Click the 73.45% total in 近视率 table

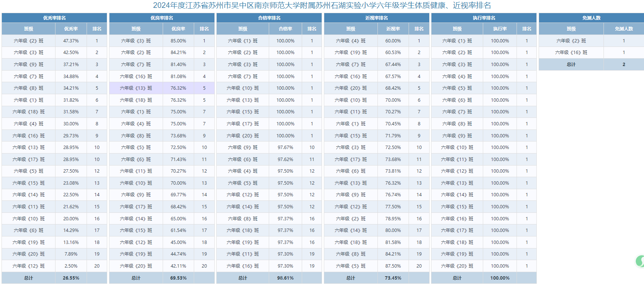(x=393, y=278)
